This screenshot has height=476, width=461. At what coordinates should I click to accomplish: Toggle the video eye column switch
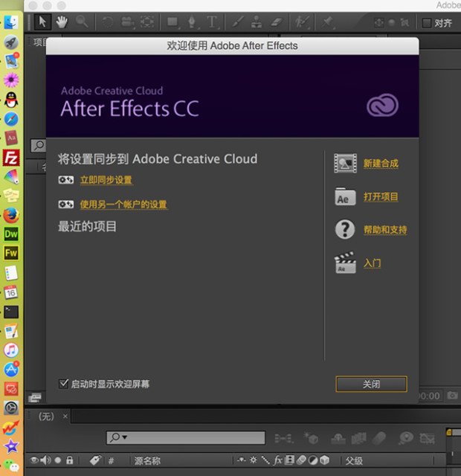[34, 460]
